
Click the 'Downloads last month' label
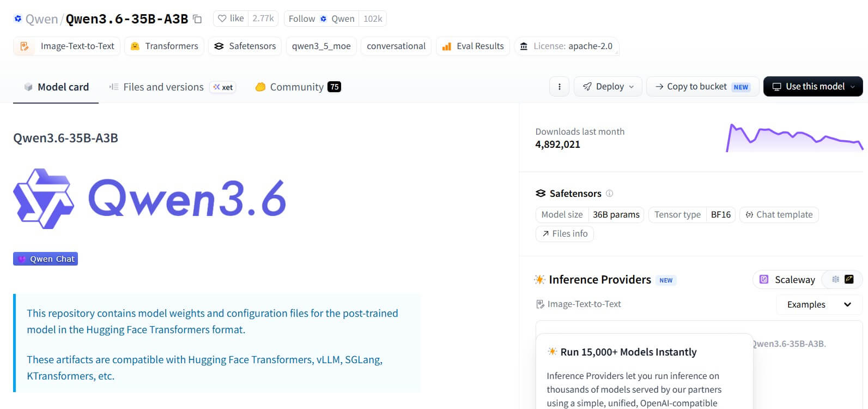(580, 131)
